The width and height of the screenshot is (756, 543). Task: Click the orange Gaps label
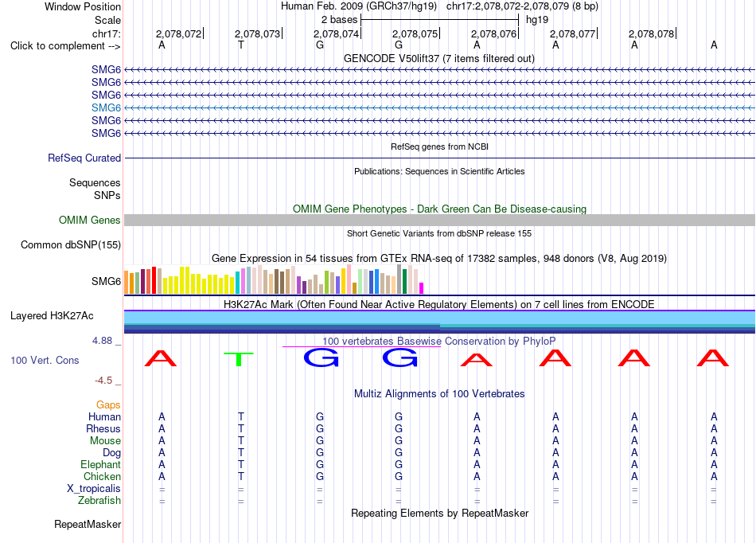pos(108,405)
